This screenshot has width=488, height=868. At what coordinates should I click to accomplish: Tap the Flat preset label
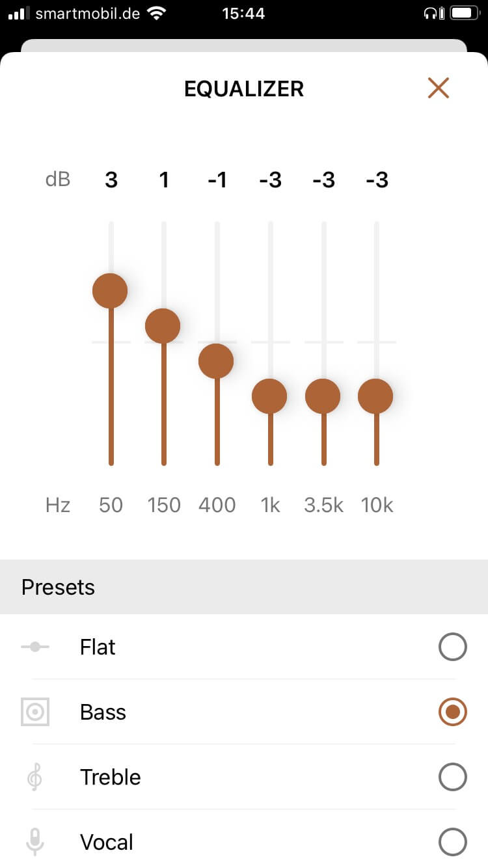(x=98, y=647)
